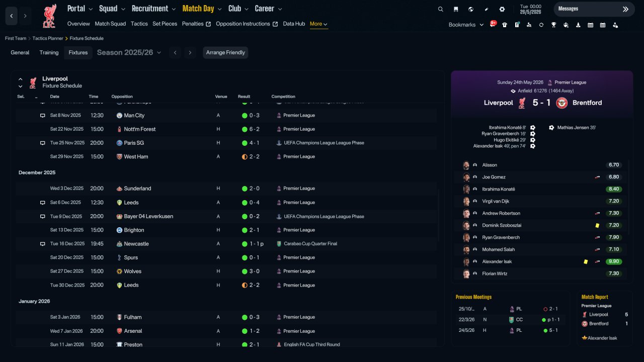644x362 pixels.
Task: Go forward with the right navigation arrow
Action: coord(25,16)
